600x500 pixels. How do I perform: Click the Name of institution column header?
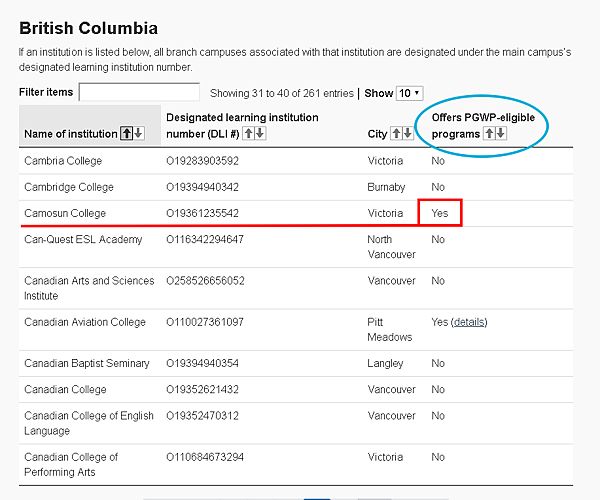71,134
